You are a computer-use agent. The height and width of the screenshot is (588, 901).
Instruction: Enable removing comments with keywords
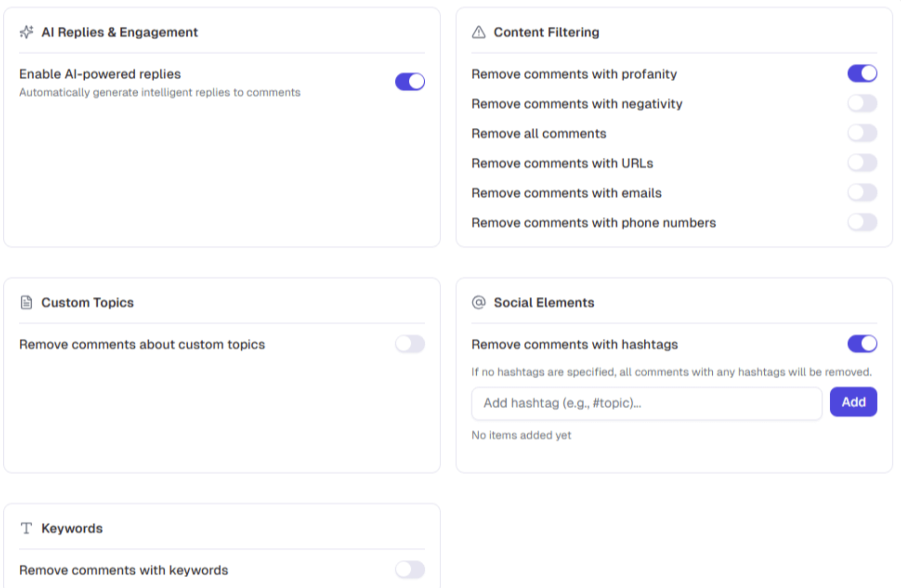(x=410, y=570)
